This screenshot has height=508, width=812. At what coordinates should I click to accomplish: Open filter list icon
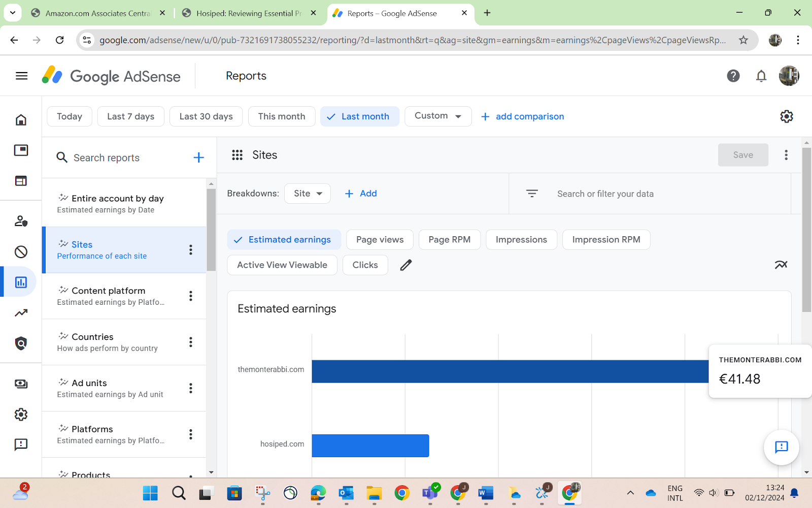pyautogui.click(x=531, y=194)
